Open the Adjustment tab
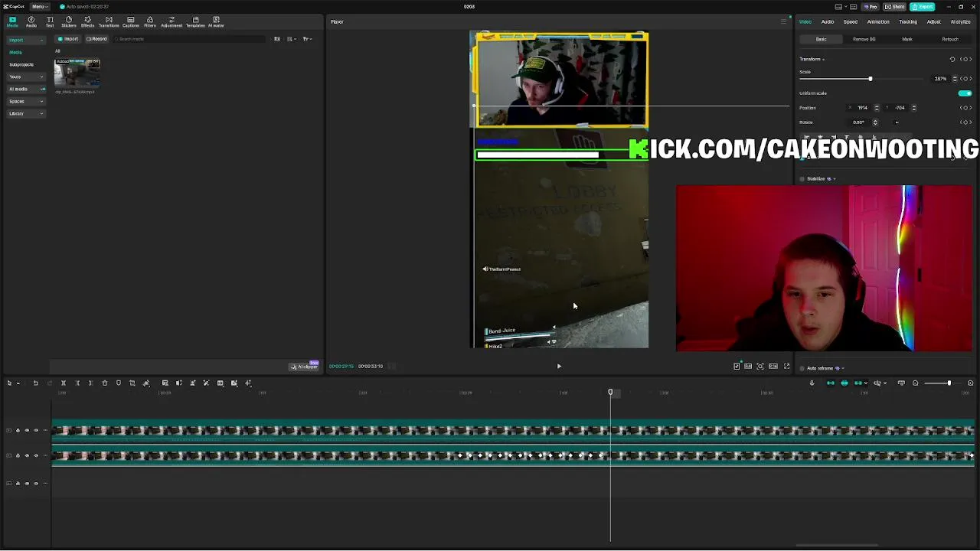The image size is (980, 551). [171, 21]
